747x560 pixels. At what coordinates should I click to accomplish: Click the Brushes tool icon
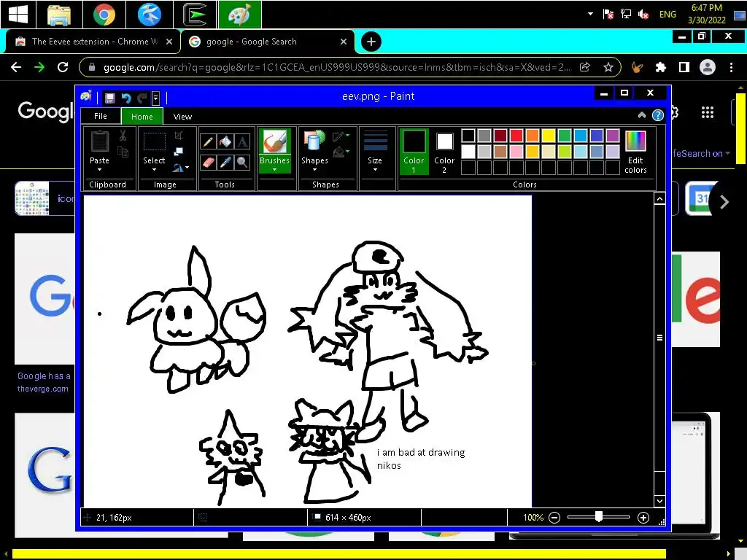click(x=275, y=141)
